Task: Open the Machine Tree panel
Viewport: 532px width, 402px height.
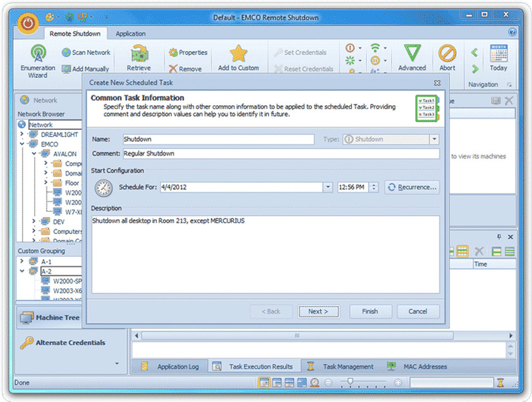Action: click(50, 318)
